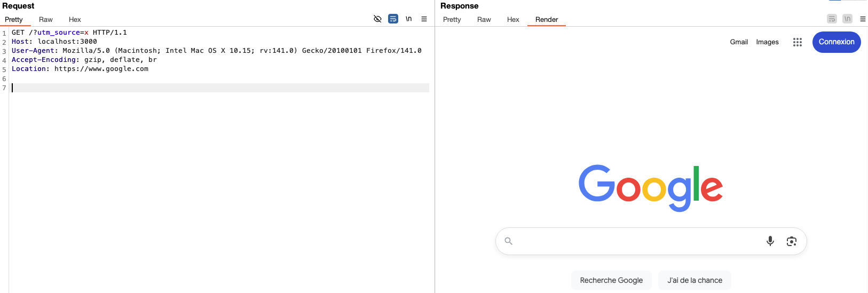Screen dimensions: 868x293
Task: Select the Response Render tab
Action: (x=547, y=19)
